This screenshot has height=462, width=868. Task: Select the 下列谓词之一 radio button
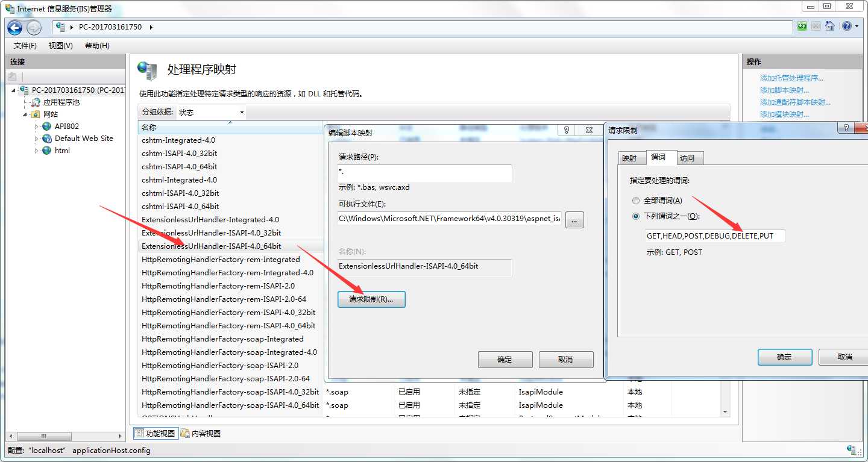635,216
